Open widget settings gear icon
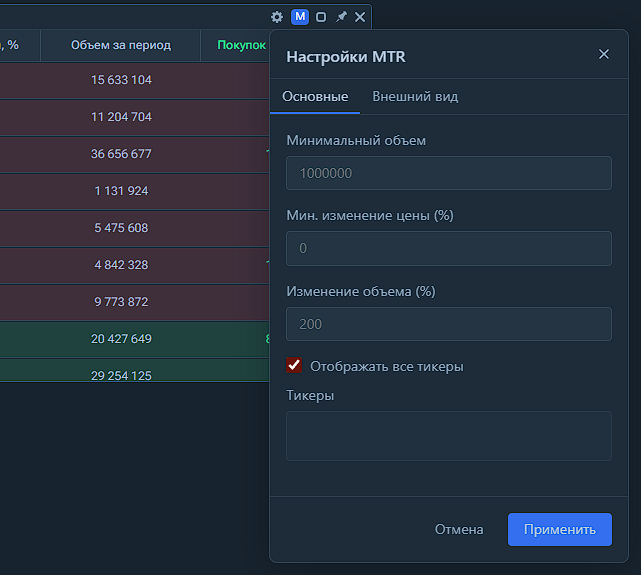The image size is (641, 575). coord(277,17)
